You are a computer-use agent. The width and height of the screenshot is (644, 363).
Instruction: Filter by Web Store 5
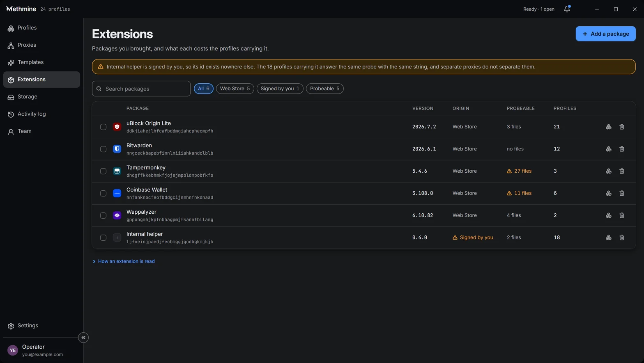[x=235, y=89]
